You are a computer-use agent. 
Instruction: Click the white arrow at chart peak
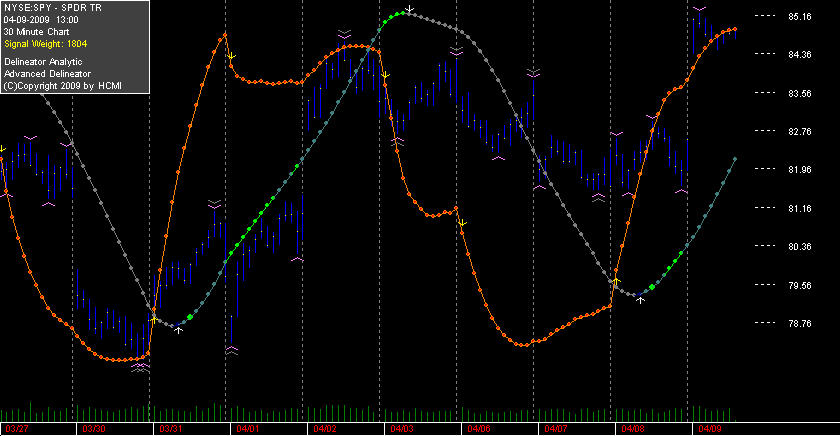(409, 9)
